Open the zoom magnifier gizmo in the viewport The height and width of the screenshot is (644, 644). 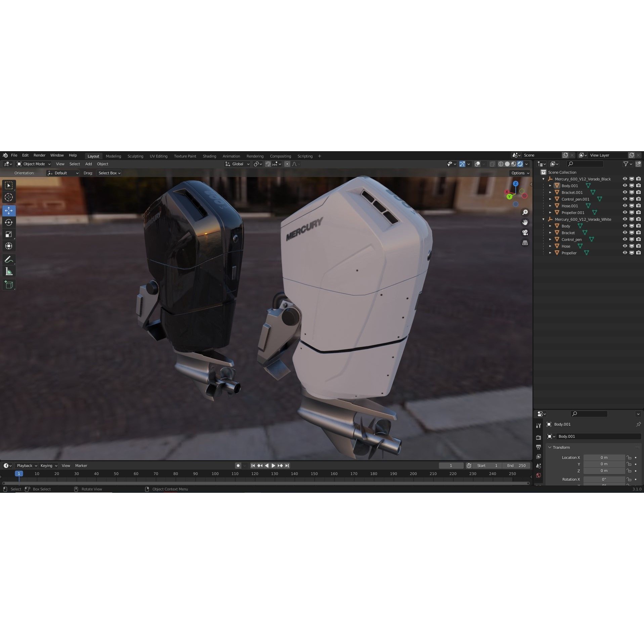[525, 212]
